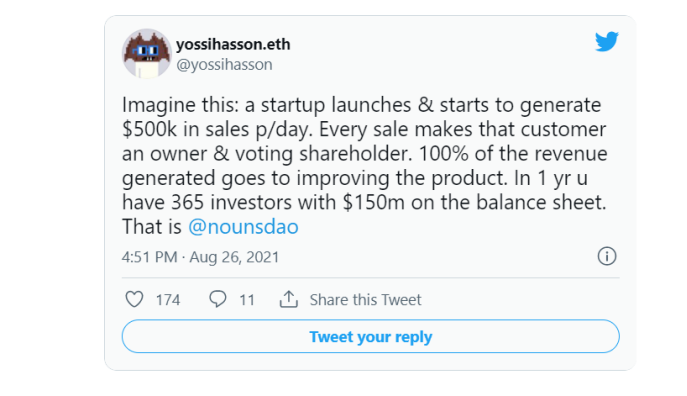This screenshot has height=396, width=687.
Task: Like the tweet with the heart icon
Action: point(135,300)
